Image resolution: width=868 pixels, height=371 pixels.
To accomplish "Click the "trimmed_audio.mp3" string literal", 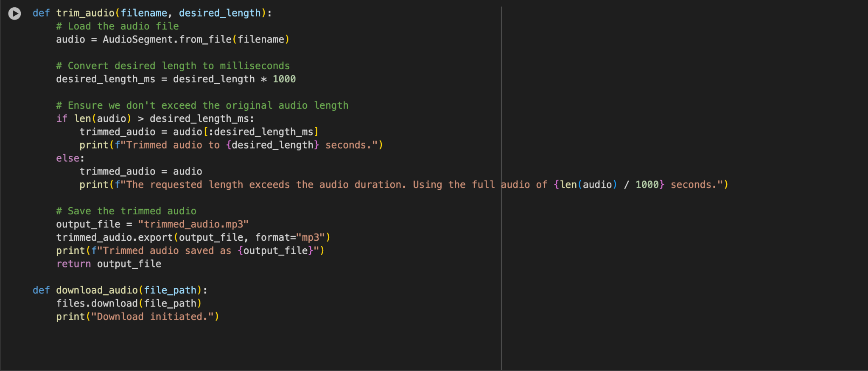I will pos(193,224).
